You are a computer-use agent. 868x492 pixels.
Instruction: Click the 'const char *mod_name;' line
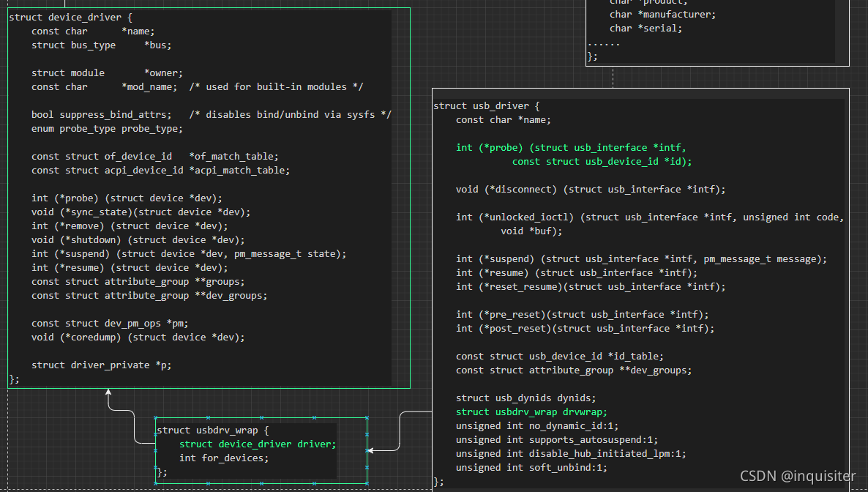105,86
